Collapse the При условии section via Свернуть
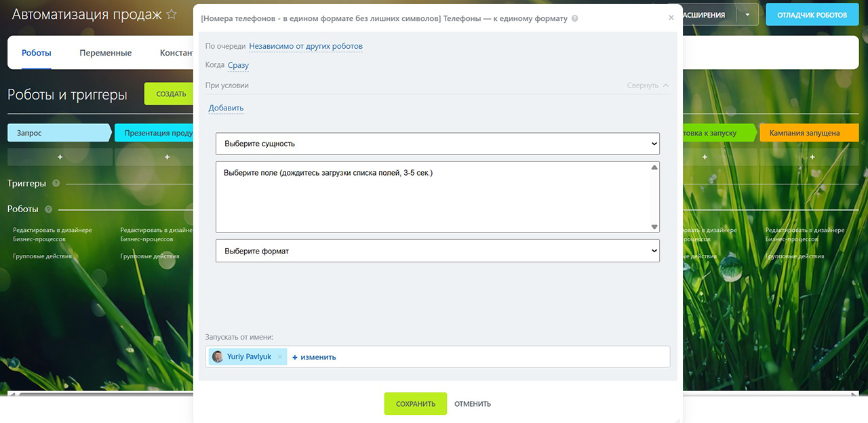Screen dimensions: 868x423 (648, 85)
